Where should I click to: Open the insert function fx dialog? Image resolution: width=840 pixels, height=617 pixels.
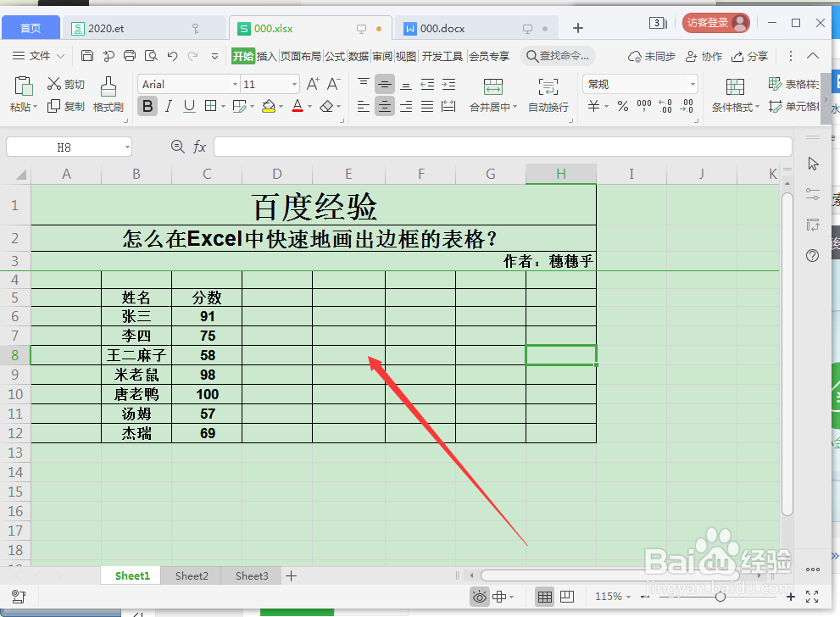pyautogui.click(x=199, y=147)
